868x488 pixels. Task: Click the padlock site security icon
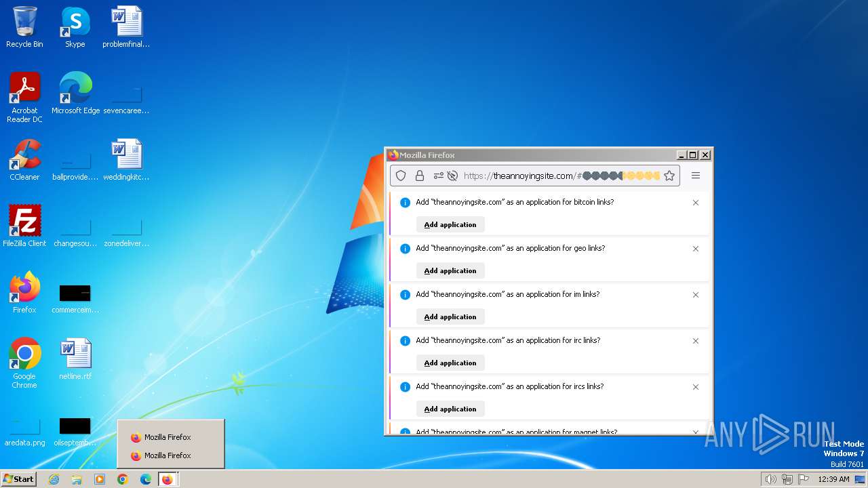point(419,176)
